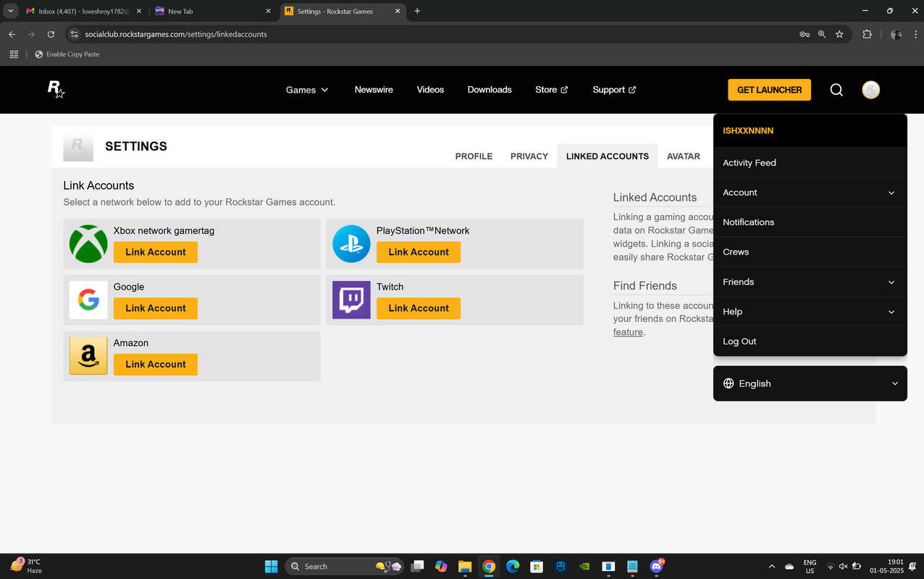Open Downloads in the top navigation
This screenshot has width=924, height=579.
(490, 90)
